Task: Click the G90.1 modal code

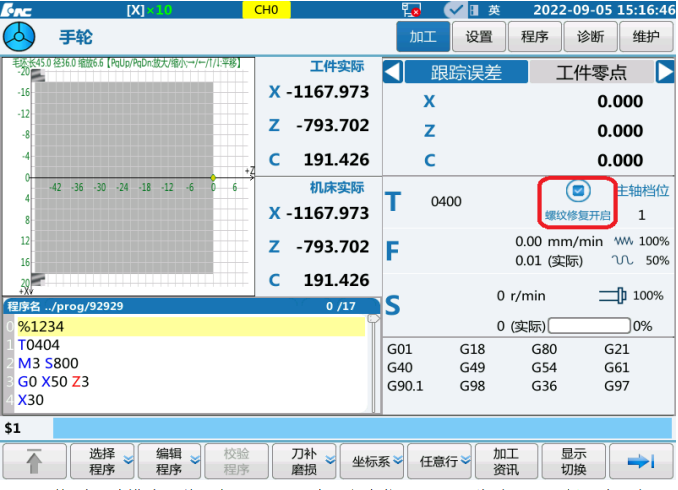Action: (405, 386)
